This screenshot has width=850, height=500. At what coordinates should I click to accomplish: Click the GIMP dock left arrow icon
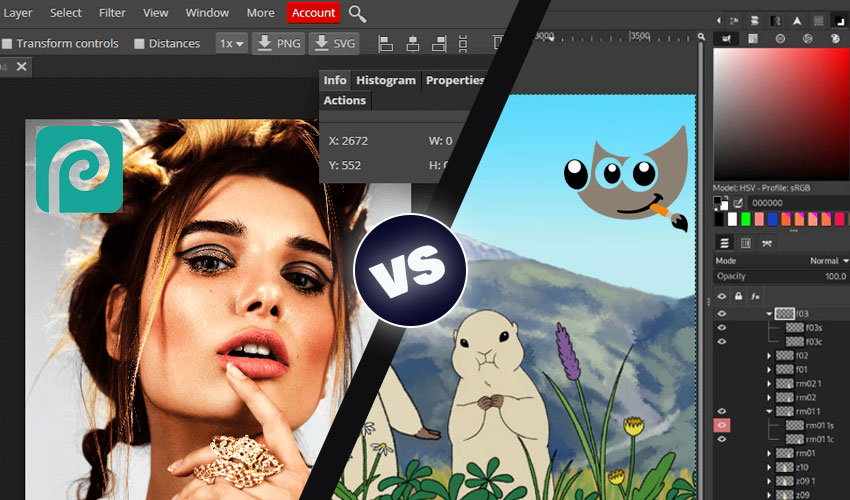point(719,21)
